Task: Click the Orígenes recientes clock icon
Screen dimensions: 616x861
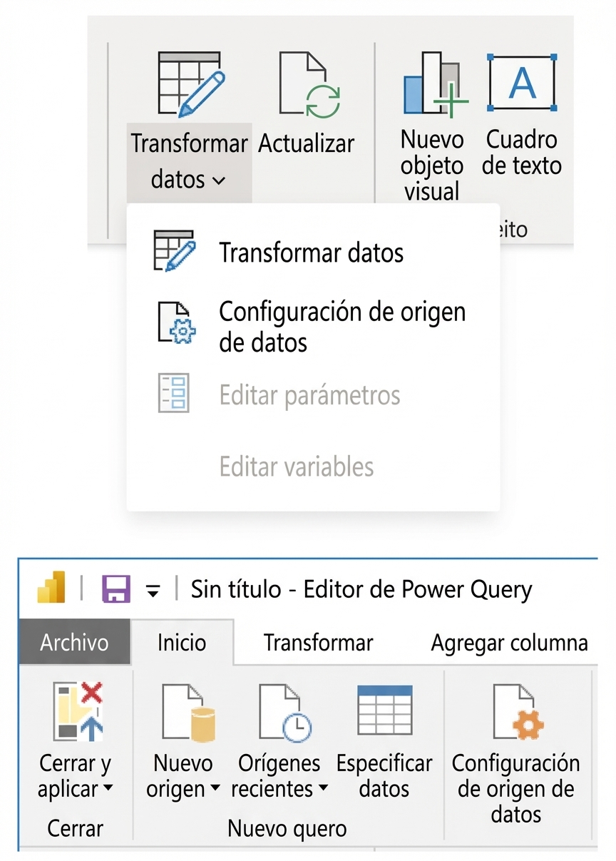Action: 285,712
